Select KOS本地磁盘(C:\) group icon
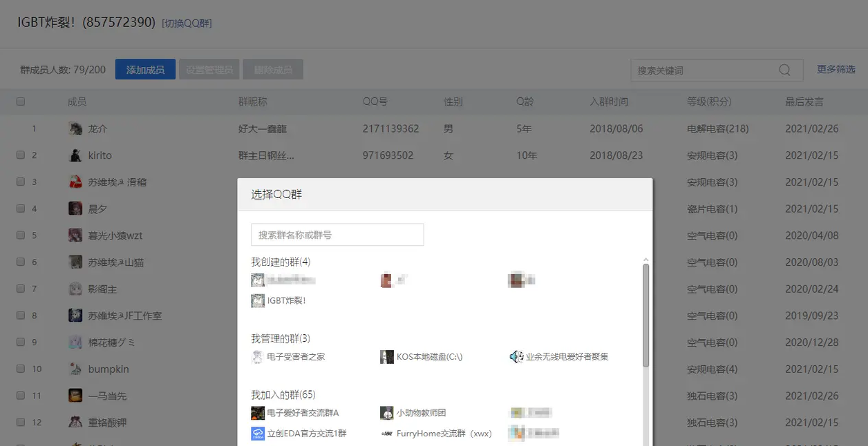868x446 pixels. tap(387, 357)
